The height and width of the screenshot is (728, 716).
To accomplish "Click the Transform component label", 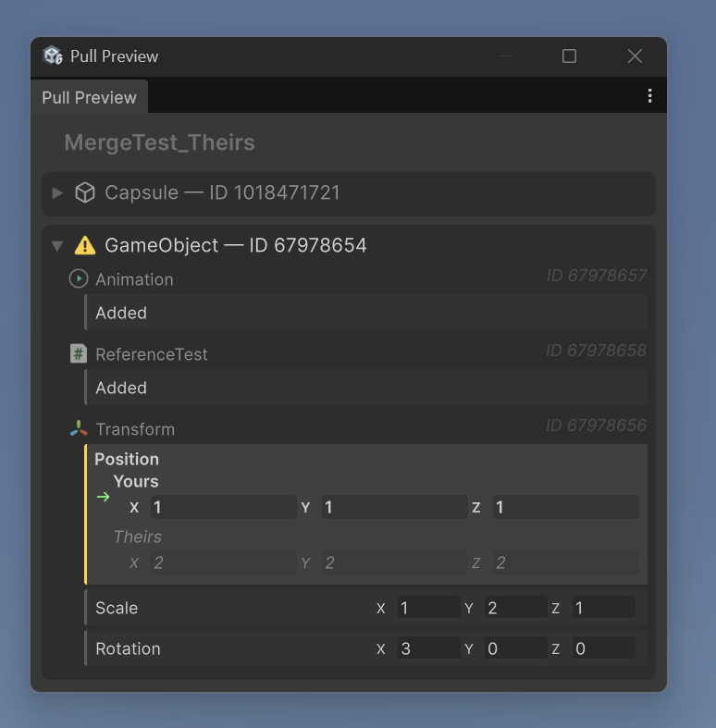I will click(135, 429).
